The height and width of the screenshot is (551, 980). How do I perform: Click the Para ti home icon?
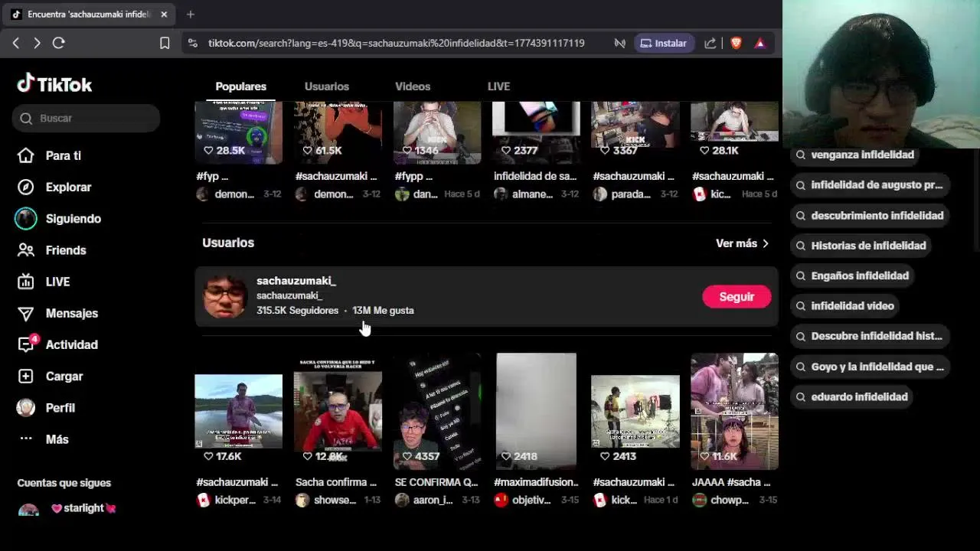coord(25,155)
